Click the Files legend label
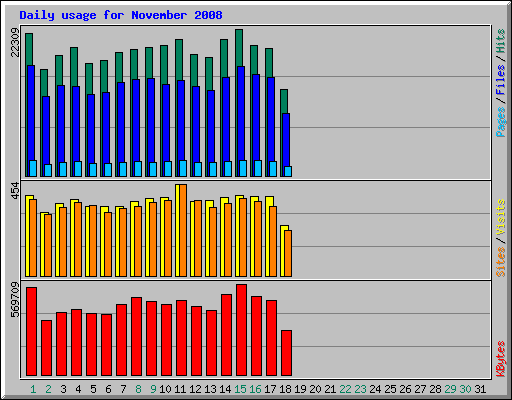Viewport: 512px width, 400px height. pos(500,79)
